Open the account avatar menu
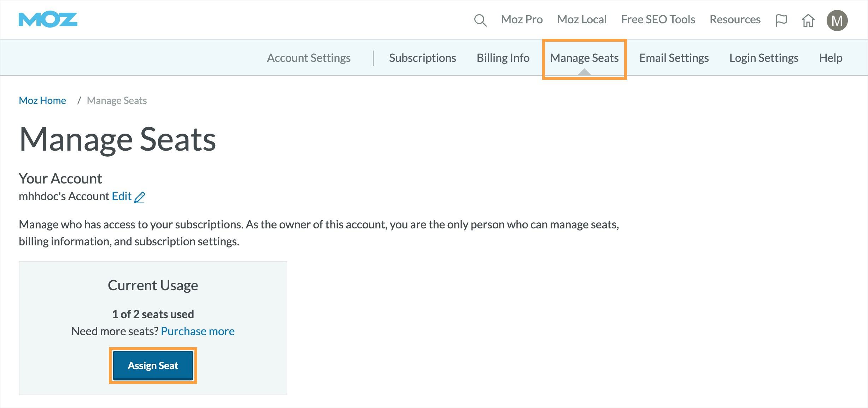 pyautogui.click(x=837, y=20)
